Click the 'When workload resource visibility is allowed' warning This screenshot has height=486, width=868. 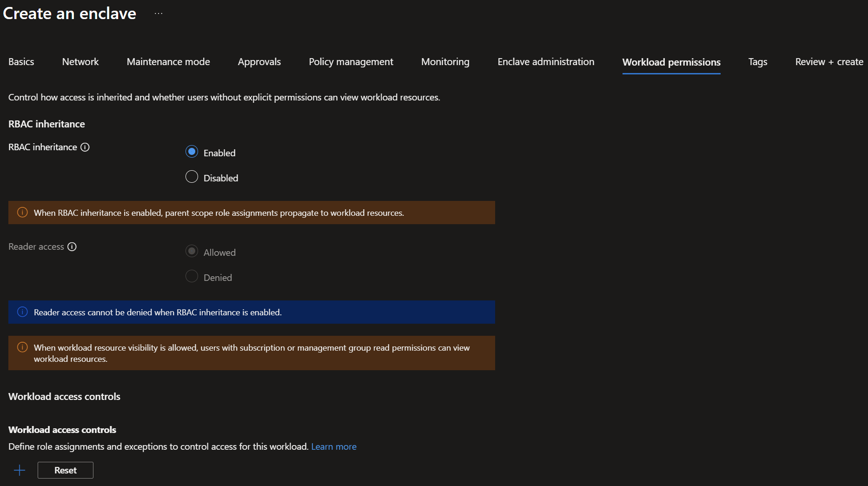[x=252, y=353]
